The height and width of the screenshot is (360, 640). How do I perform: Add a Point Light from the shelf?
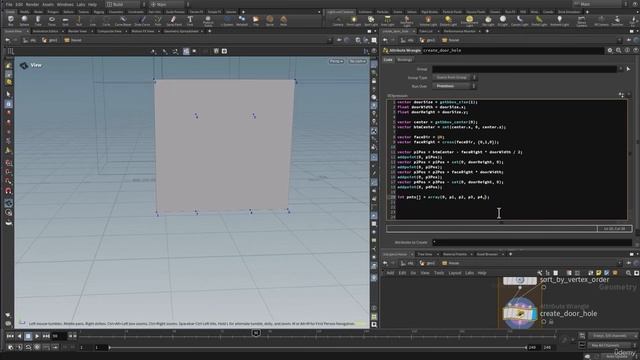[x=354, y=20]
